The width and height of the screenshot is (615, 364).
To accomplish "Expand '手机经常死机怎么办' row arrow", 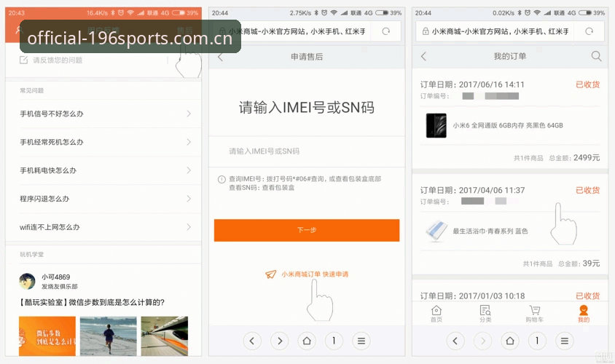I will tap(189, 142).
